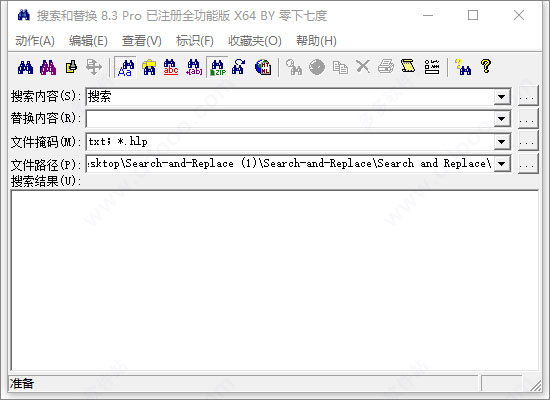The height and width of the screenshot is (400, 550).
Task: Click the printer icon in toolbar
Action: pyautogui.click(x=386, y=67)
